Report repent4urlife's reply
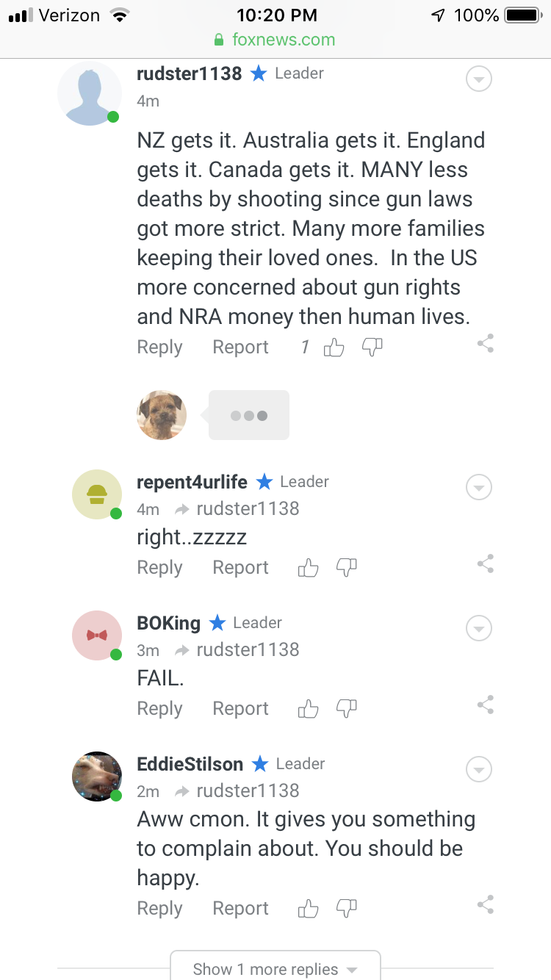The image size is (551, 980). (240, 568)
